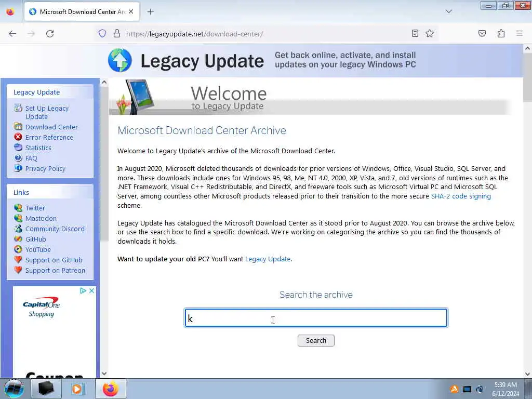Image resolution: width=532 pixels, height=399 pixels.
Task: Open the taskbar clock and date
Action: 506,389
